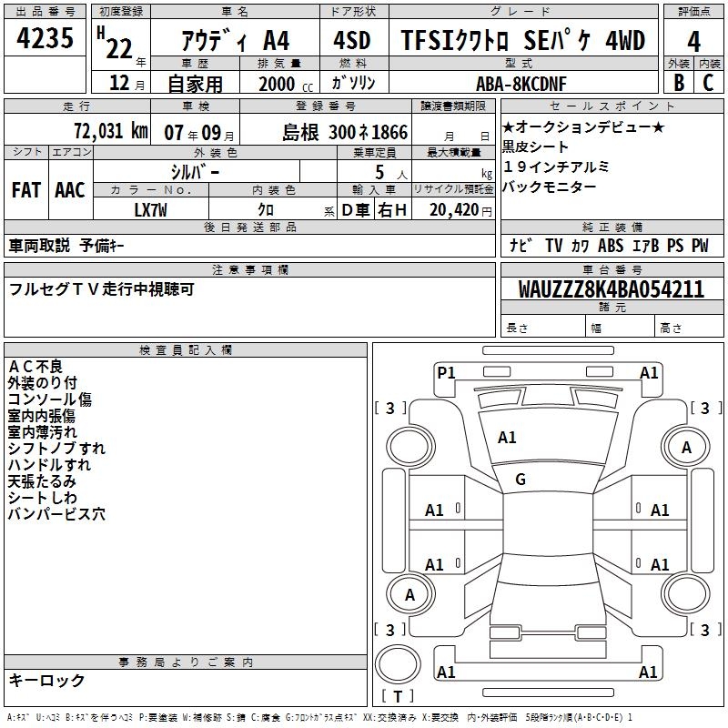
Task: Select inspector note "ハンドルすれ"
Action: pos(49,465)
